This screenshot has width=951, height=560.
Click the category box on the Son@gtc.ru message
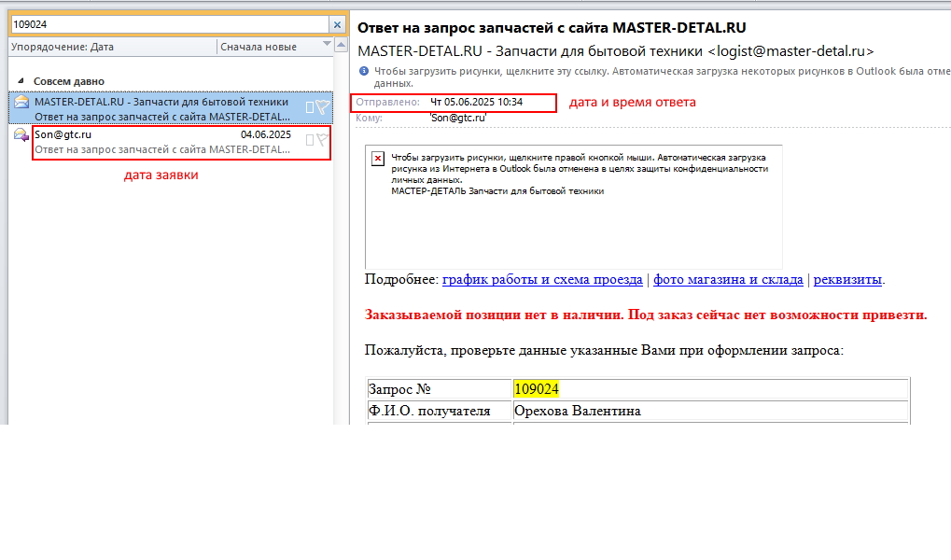[x=309, y=141]
